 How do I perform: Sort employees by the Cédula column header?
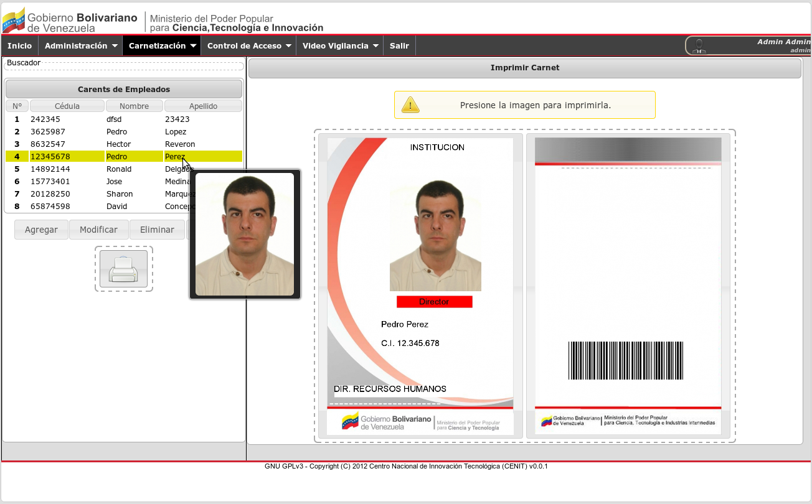point(67,105)
